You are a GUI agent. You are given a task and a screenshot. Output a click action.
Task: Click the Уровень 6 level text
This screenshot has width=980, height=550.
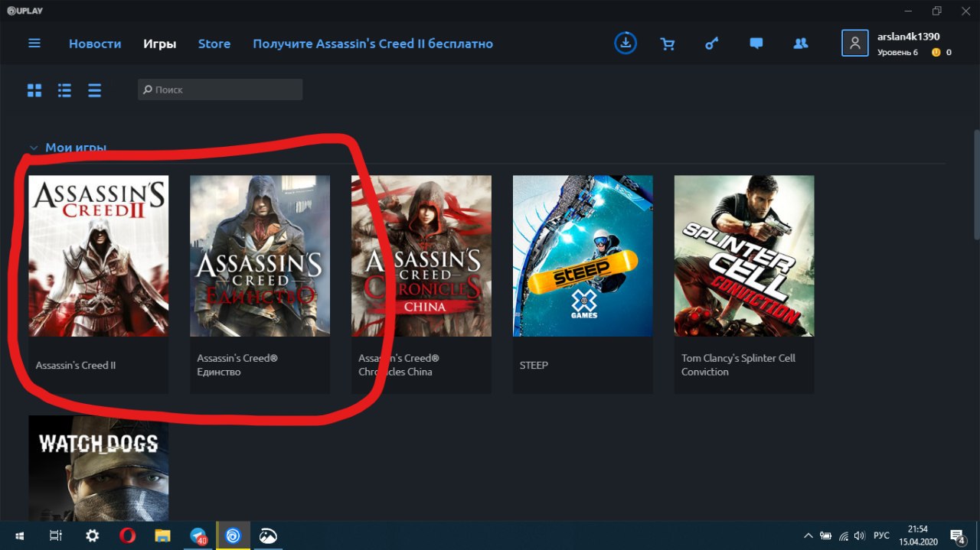point(897,53)
